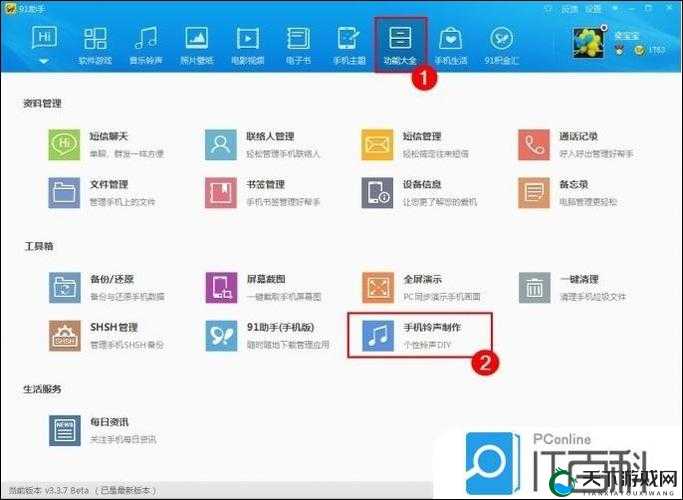The height and width of the screenshot is (500, 683).
Task: Switch to the 音乐铃声 tab
Action: pos(146,45)
